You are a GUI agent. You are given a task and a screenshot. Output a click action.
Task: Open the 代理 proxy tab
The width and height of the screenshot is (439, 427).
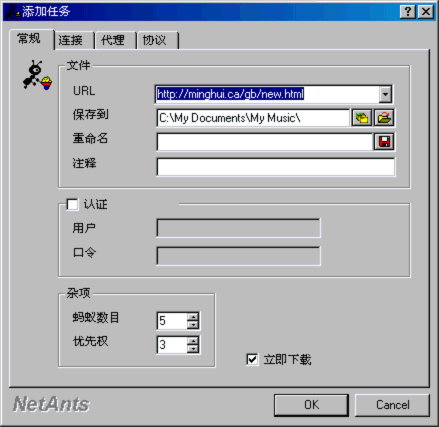(113, 40)
